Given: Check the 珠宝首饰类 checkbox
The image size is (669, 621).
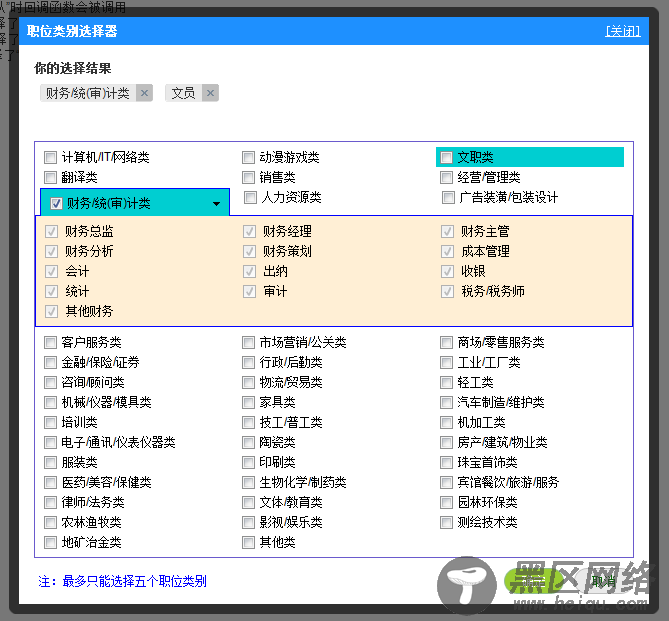Looking at the screenshot, I should [x=446, y=463].
